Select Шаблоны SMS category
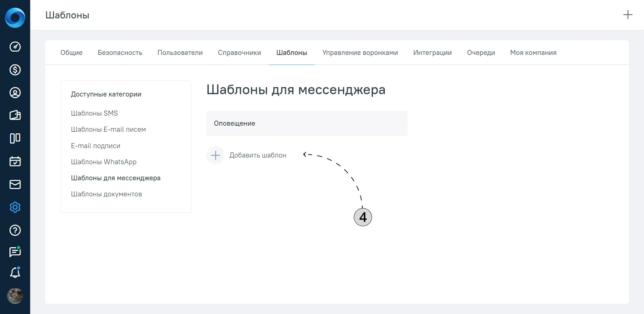 [94, 113]
